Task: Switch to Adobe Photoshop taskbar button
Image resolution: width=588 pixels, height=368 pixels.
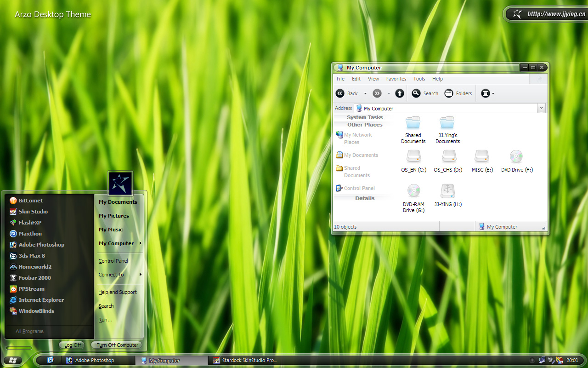Action: point(98,360)
